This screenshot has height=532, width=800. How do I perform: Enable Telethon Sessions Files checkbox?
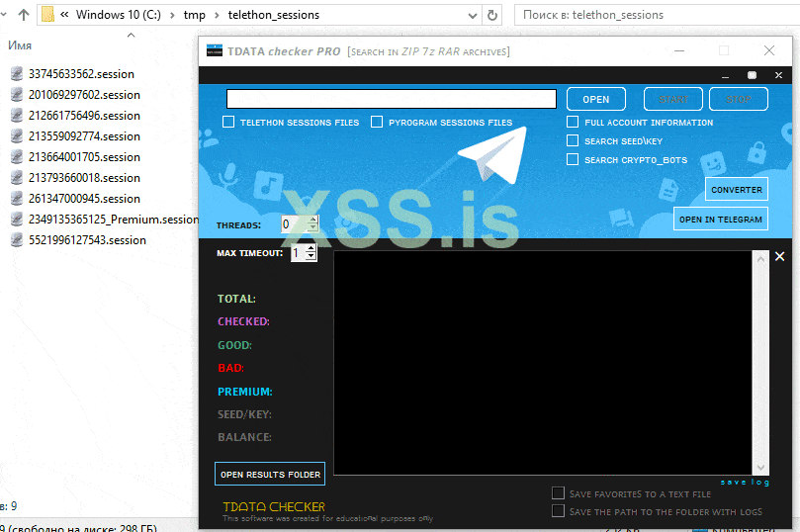click(228, 122)
